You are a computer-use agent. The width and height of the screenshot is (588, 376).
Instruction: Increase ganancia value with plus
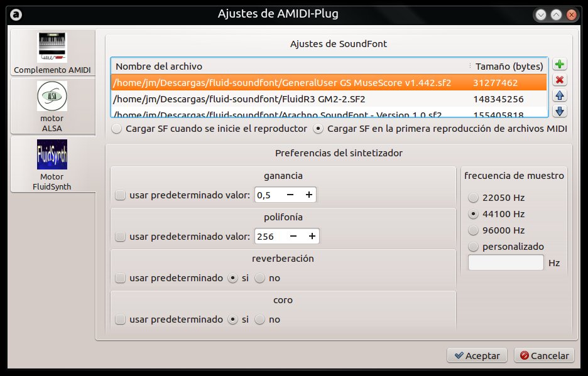[308, 195]
